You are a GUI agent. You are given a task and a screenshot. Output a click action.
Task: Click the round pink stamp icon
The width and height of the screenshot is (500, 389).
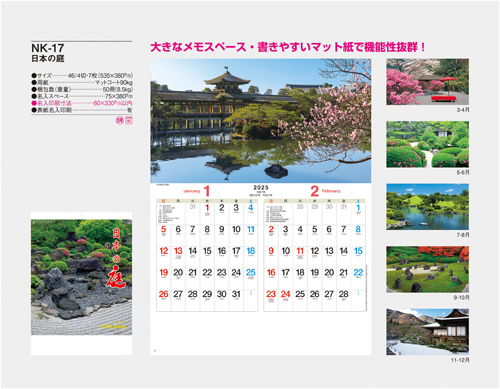[119, 121]
